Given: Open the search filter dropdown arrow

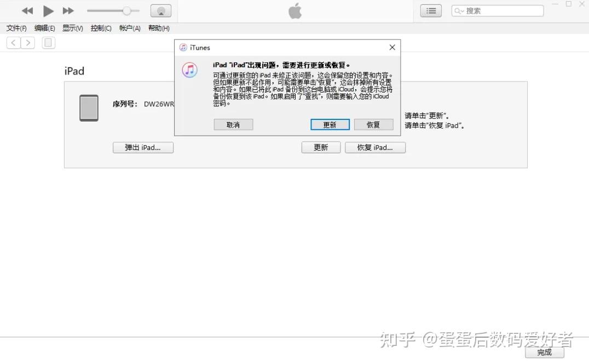Looking at the screenshot, I should point(461,10).
